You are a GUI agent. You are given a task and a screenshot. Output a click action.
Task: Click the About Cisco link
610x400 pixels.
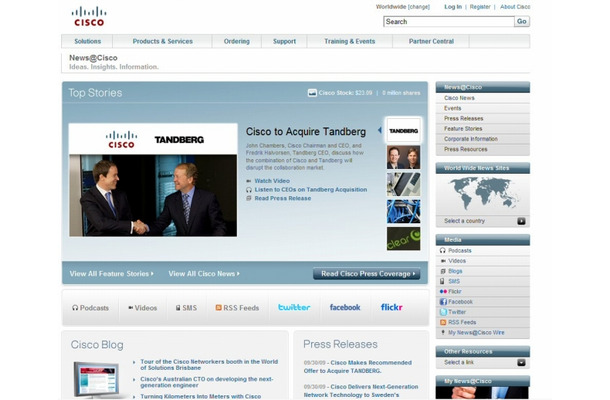[x=515, y=7]
